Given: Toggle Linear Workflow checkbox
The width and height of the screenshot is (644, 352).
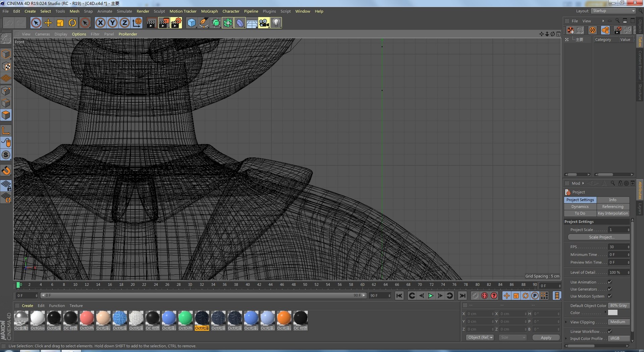Looking at the screenshot, I should tap(610, 332).
